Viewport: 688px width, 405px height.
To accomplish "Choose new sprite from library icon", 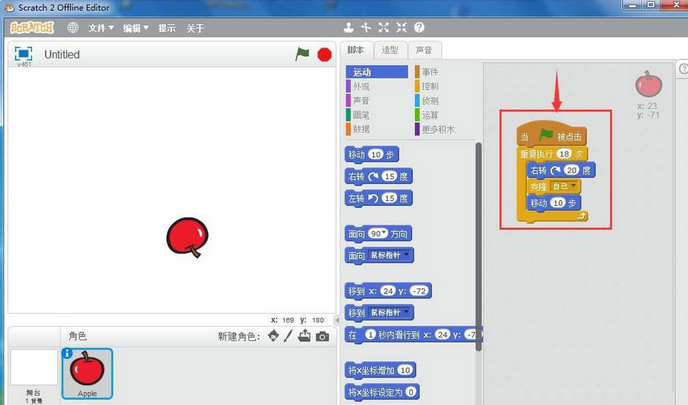I will point(273,336).
